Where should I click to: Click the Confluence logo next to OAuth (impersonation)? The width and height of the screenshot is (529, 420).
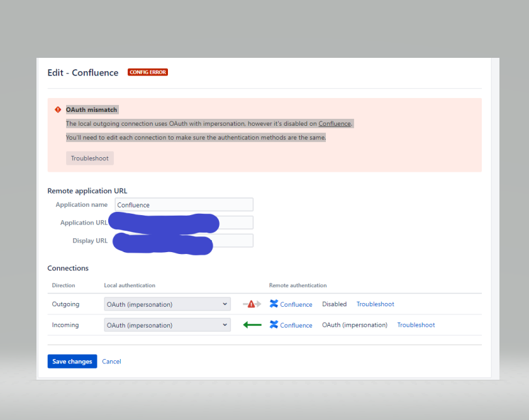(273, 325)
